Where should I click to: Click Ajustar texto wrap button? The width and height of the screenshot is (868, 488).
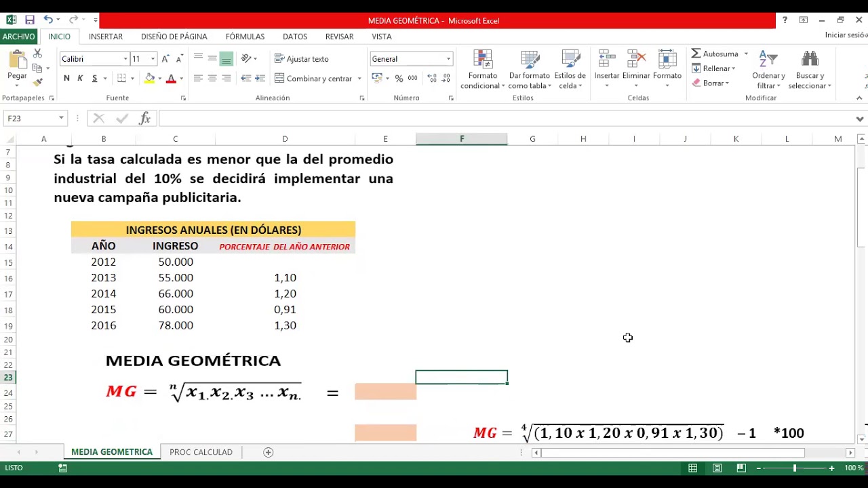tap(302, 59)
